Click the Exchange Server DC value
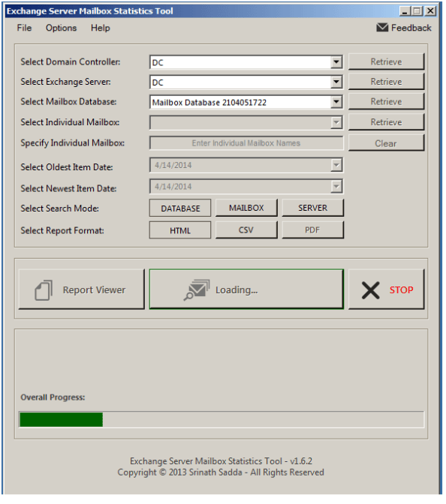The width and height of the screenshot is (446, 504). point(158,82)
